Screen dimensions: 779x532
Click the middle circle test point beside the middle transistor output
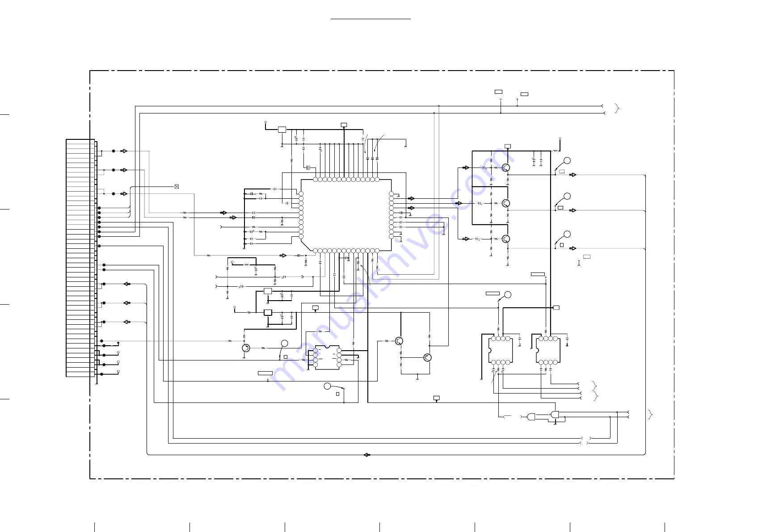(x=567, y=196)
